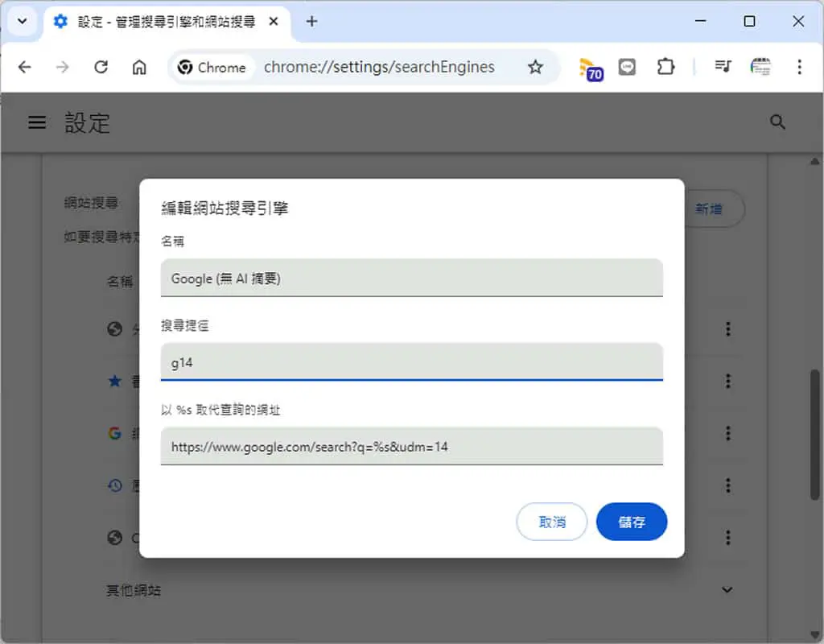
Task: Open the tab search dropdown arrow
Action: pyautogui.click(x=22, y=22)
